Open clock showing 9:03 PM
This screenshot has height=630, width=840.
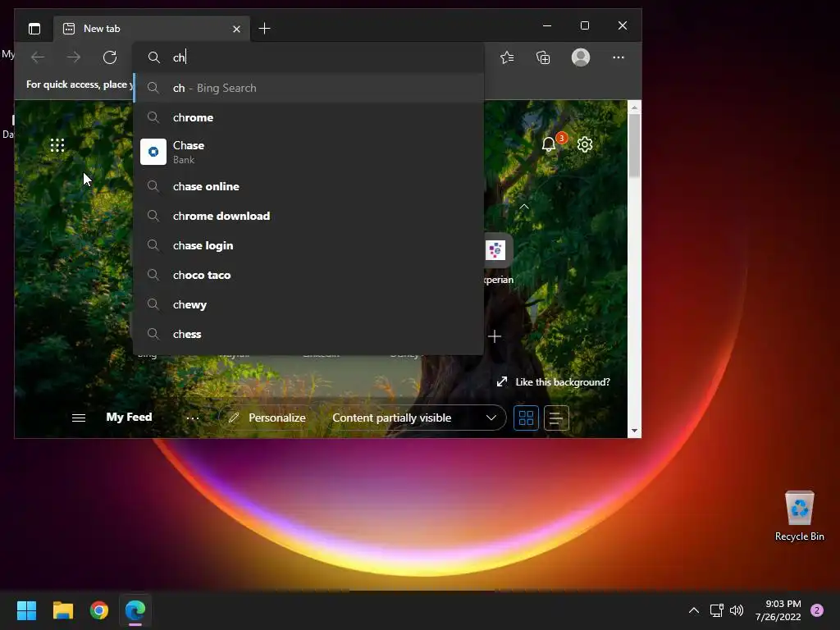[778, 610]
